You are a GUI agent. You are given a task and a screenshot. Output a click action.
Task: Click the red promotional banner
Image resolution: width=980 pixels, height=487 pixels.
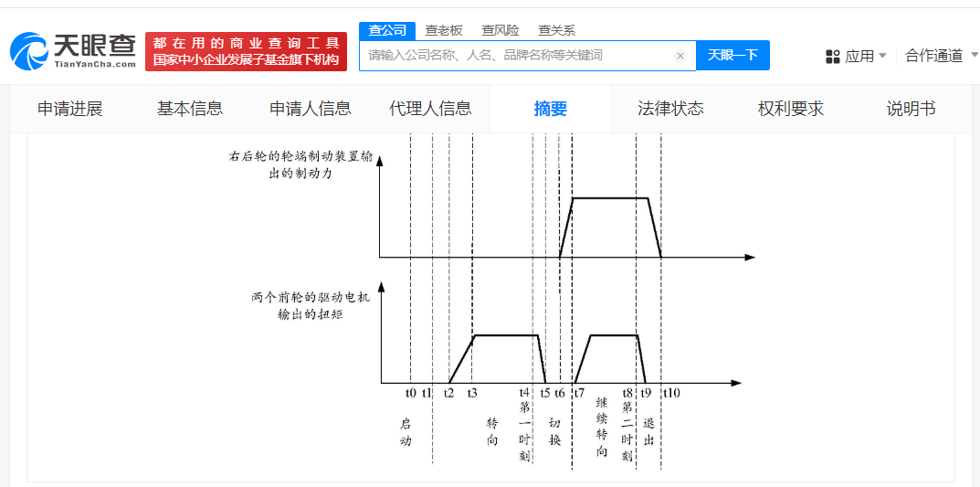point(246,51)
